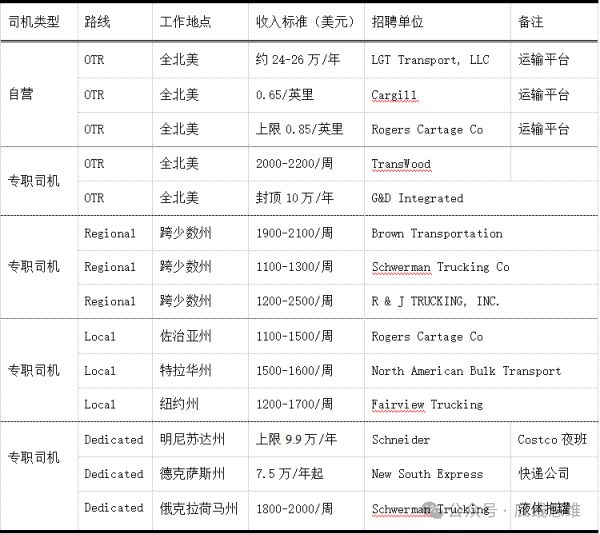Screen dimensions: 600x534
Task: Select the TransWood employer cell
Action: point(401,164)
